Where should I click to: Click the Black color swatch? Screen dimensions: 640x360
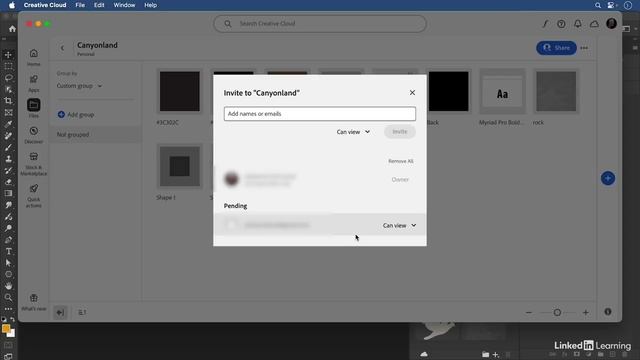click(x=448, y=91)
